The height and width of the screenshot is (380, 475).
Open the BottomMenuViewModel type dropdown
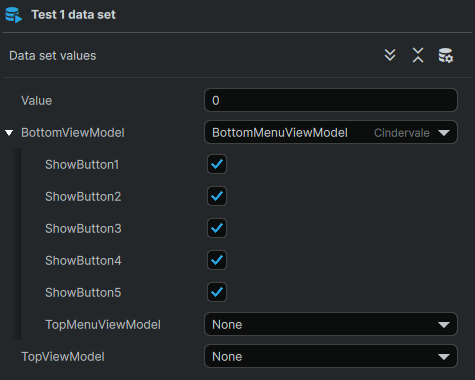331,132
